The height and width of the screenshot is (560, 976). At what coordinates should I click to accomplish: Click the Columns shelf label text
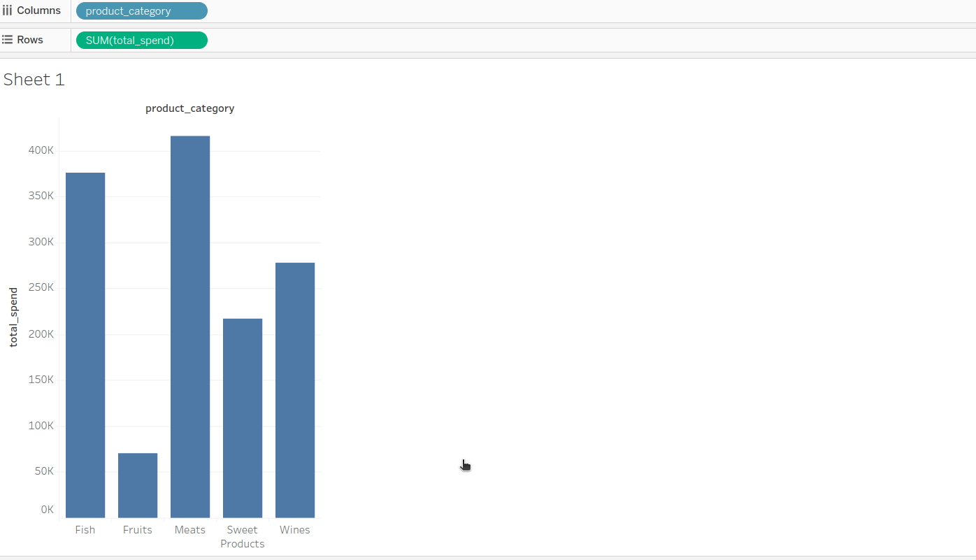38,10
